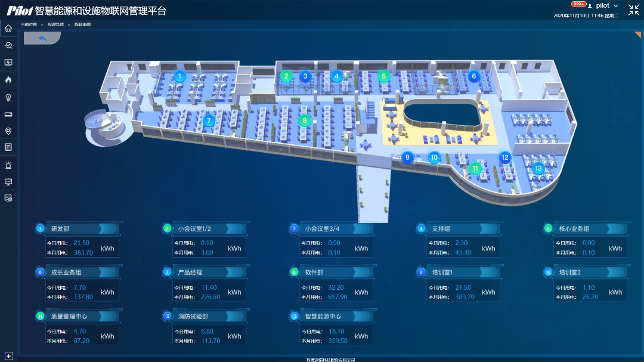Expand 软件部 card via chevron arrows
Image resolution: width=644 pixels, height=362 pixels.
pos(362,272)
